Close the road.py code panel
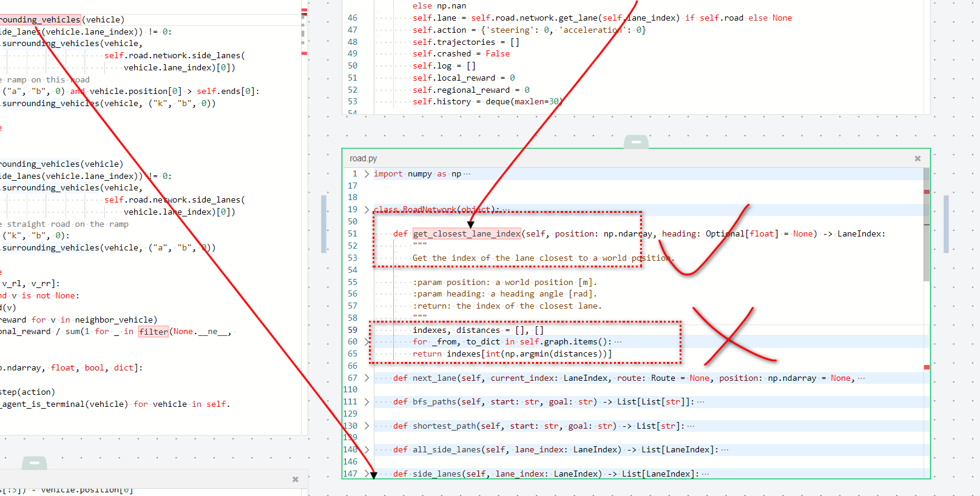Viewport: 980px width, 496px height. [917, 158]
